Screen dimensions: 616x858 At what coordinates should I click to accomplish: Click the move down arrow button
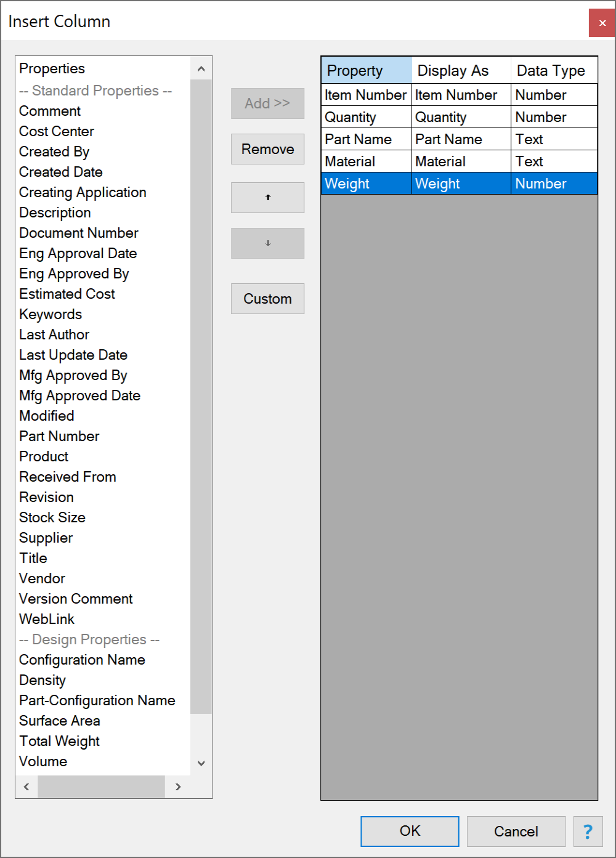(267, 243)
